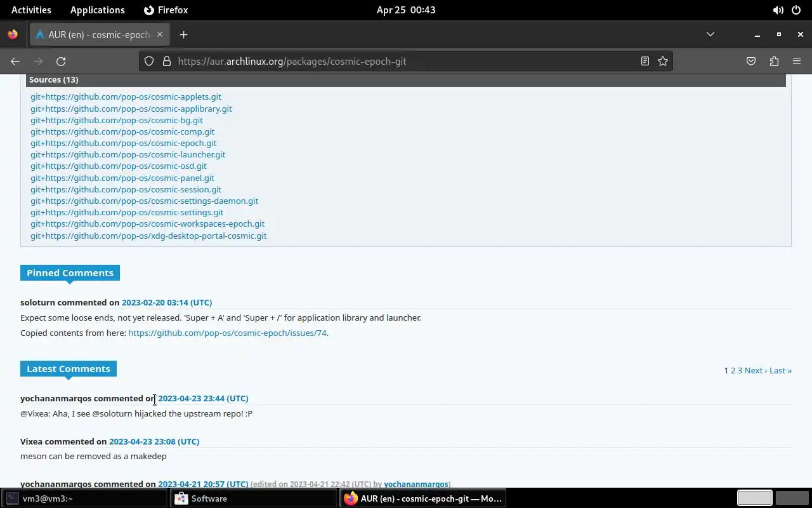Screen dimensions: 812x508
Task: Open the Activities overview
Action: [31, 10]
